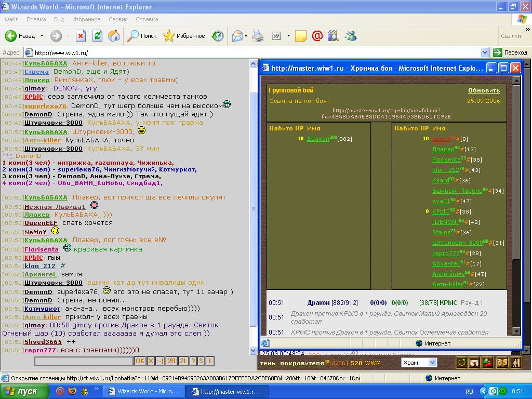
Task: Open the Избранное menu in menu bar
Action: coord(86,19)
